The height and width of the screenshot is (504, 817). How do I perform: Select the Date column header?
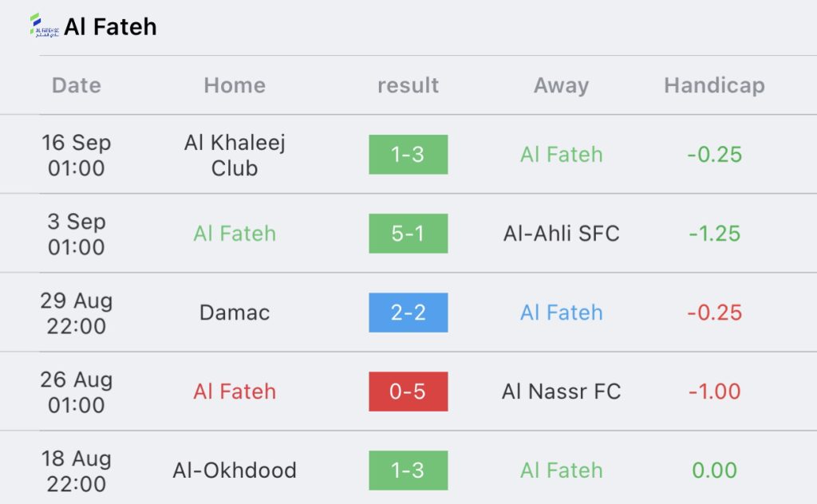click(x=77, y=85)
